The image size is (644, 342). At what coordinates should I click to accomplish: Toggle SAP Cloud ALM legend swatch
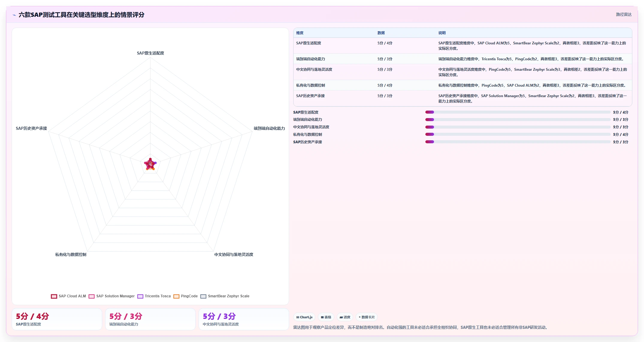[54, 296]
